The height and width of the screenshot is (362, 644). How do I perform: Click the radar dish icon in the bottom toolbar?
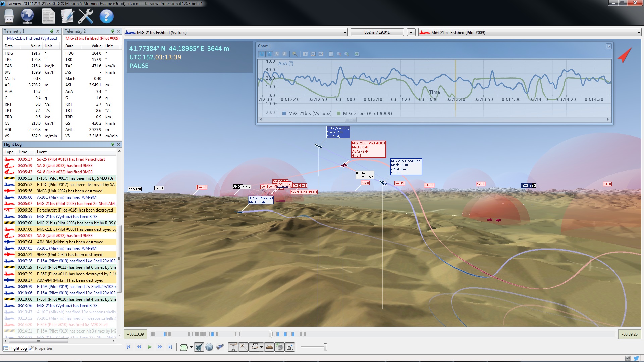pyautogui.click(x=279, y=347)
